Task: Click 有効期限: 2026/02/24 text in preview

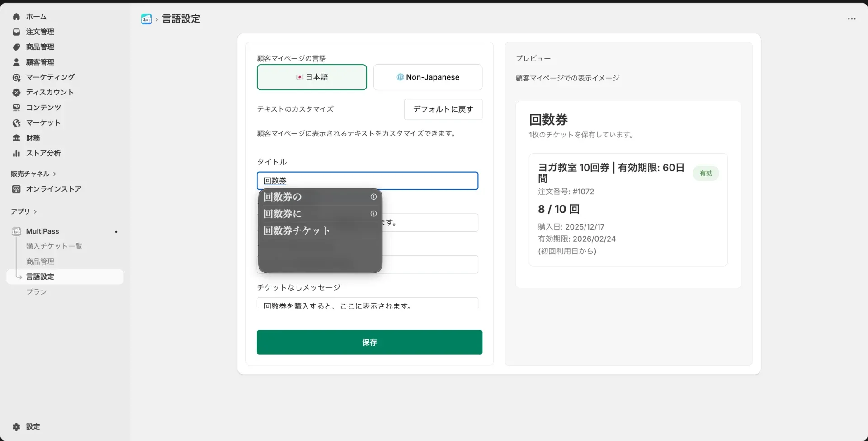Action: (x=577, y=239)
